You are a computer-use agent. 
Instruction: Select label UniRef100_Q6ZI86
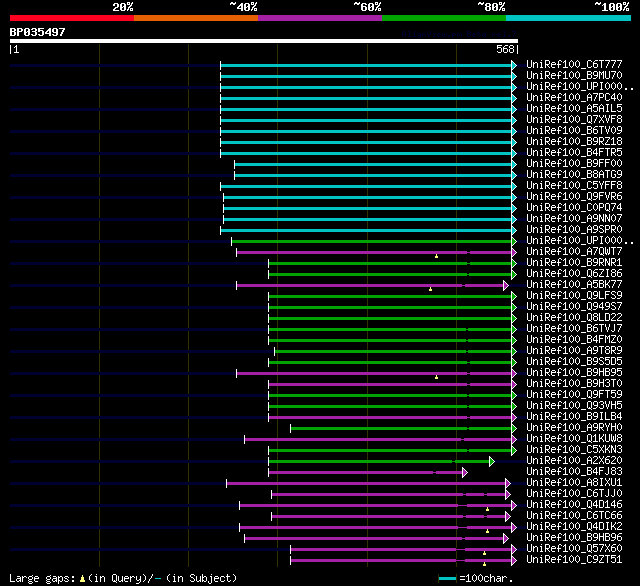click(x=574, y=273)
